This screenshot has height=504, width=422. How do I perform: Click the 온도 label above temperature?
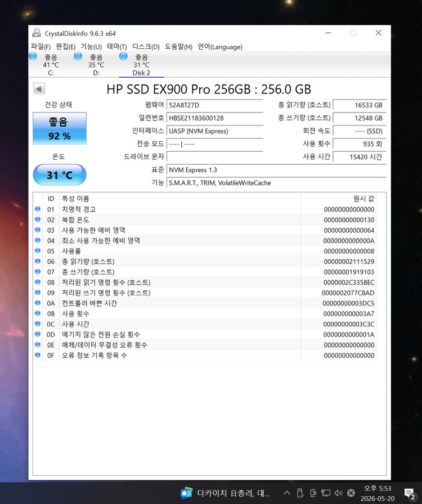pos(59,156)
